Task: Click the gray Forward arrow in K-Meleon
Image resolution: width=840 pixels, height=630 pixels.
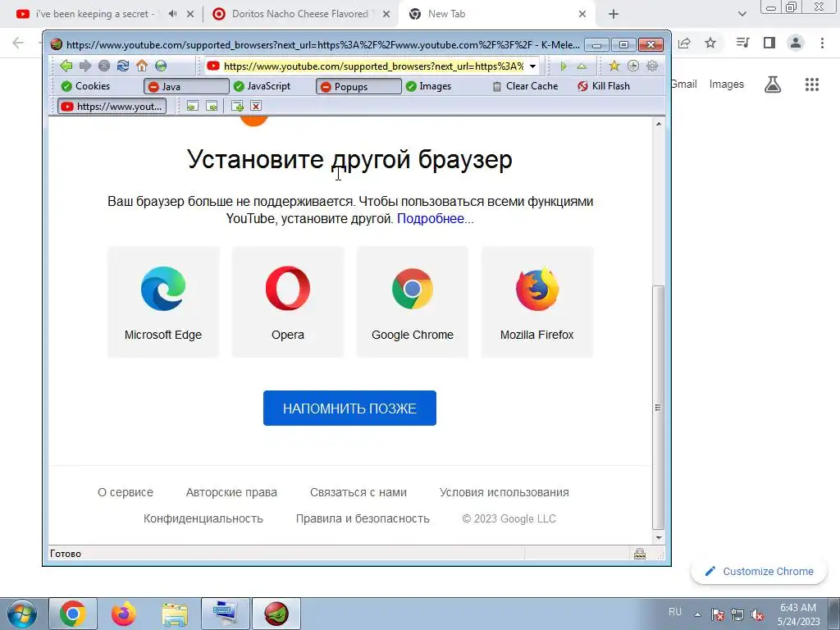Action: [x=85, y=66]
